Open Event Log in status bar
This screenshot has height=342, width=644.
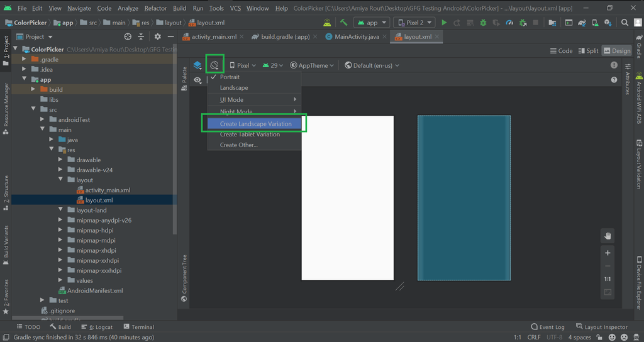(547, 327)
